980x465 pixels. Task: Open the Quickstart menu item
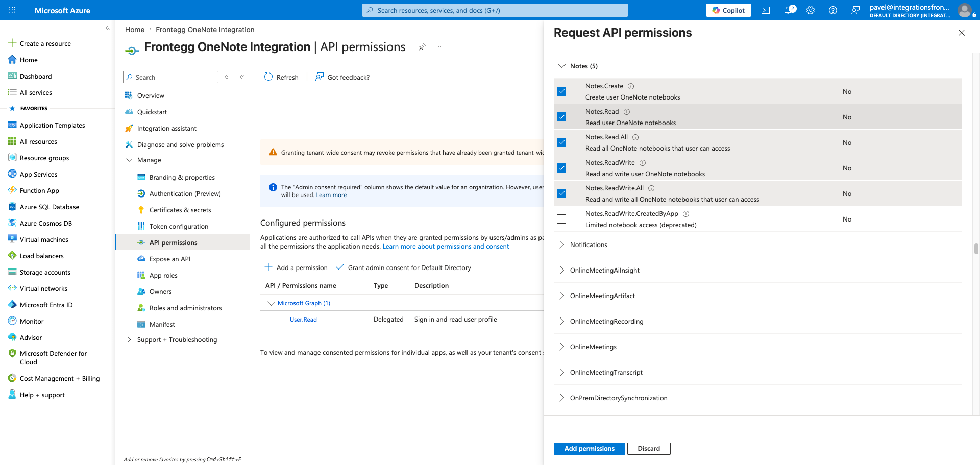(x=152, y=112)
